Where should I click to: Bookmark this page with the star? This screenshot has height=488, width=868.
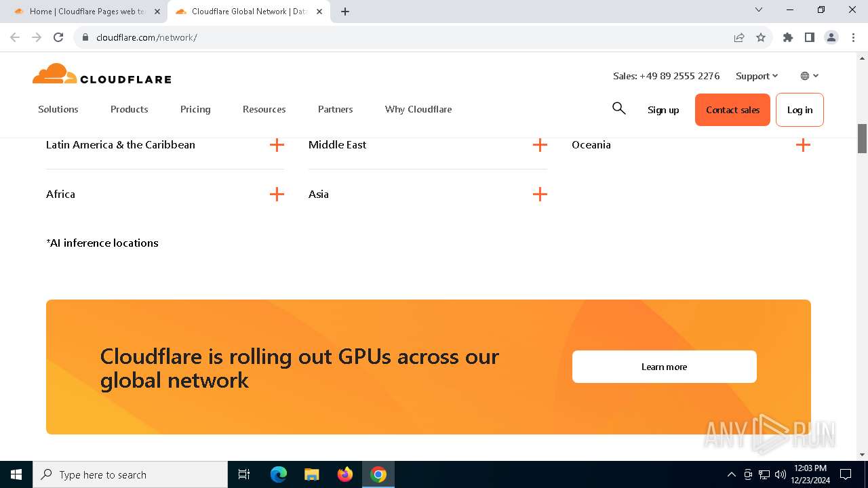(761, 37)
